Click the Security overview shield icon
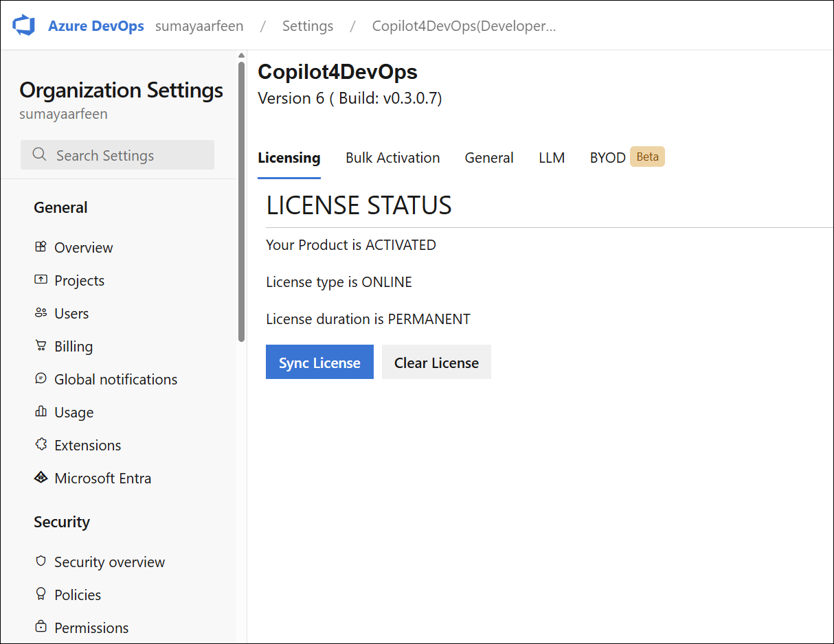The image size is (834, 644). click(41, 561)
